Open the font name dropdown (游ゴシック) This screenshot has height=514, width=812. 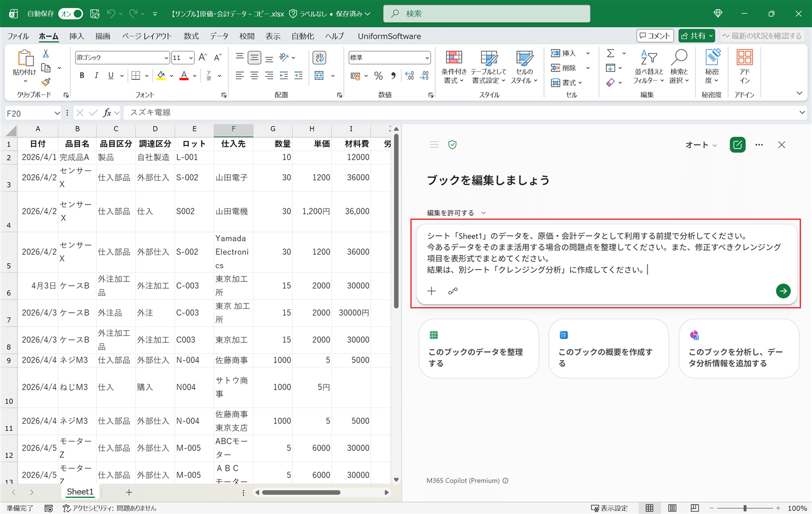166,58
